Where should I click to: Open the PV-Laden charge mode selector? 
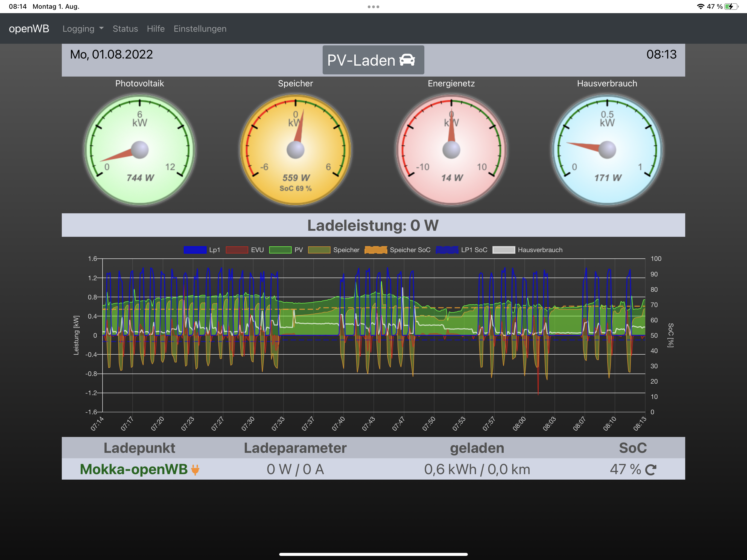pyautogui.click(x=361, y=60)
